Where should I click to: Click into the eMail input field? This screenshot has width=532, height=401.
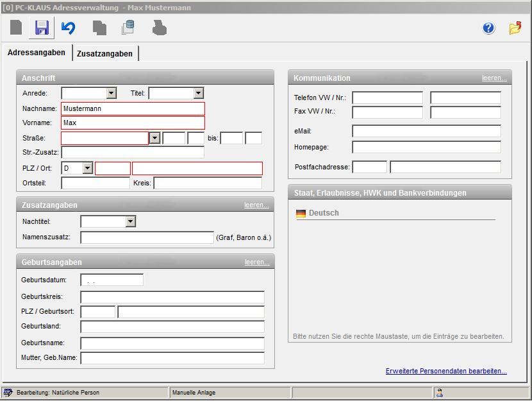click(x=426, y=132)
